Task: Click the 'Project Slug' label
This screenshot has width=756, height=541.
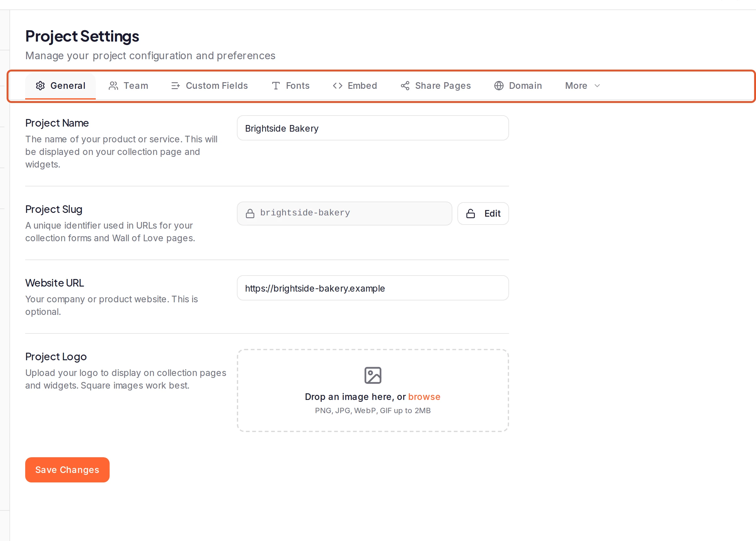Action: [x=54, y=209]
